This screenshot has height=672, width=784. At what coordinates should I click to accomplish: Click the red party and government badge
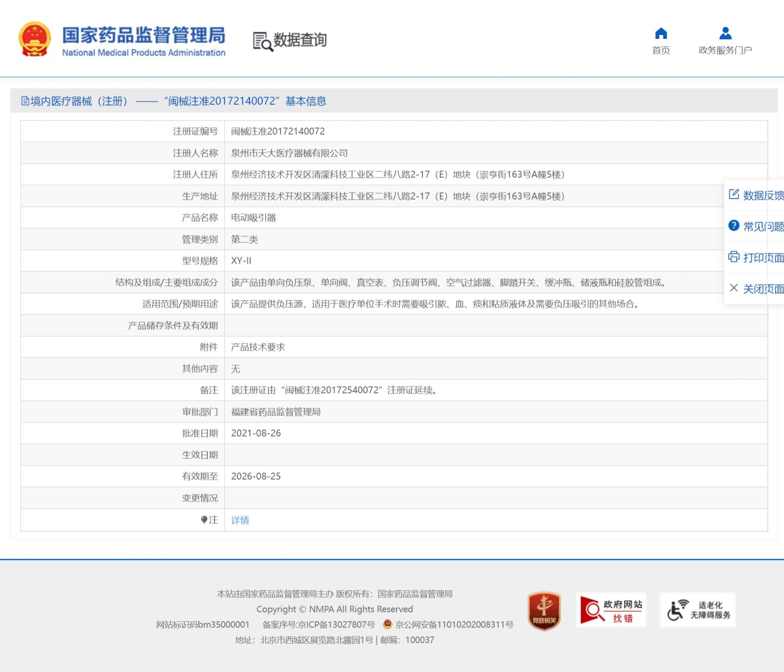pos(544,610)
